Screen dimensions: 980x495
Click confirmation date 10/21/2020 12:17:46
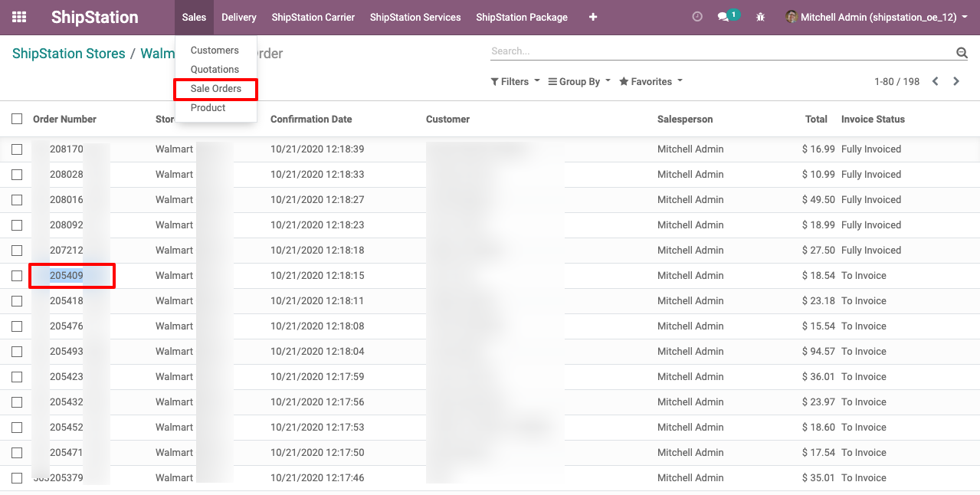[x=317, y=477]
